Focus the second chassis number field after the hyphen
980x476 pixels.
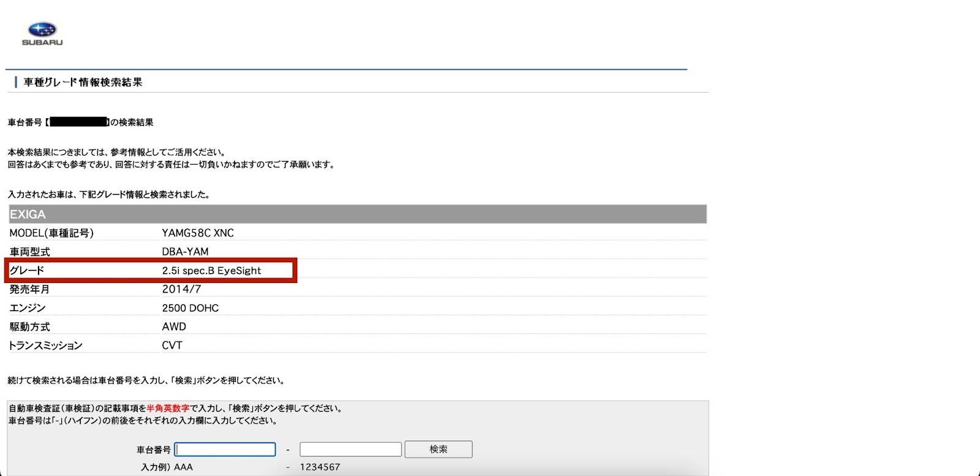tap(350, 449)
